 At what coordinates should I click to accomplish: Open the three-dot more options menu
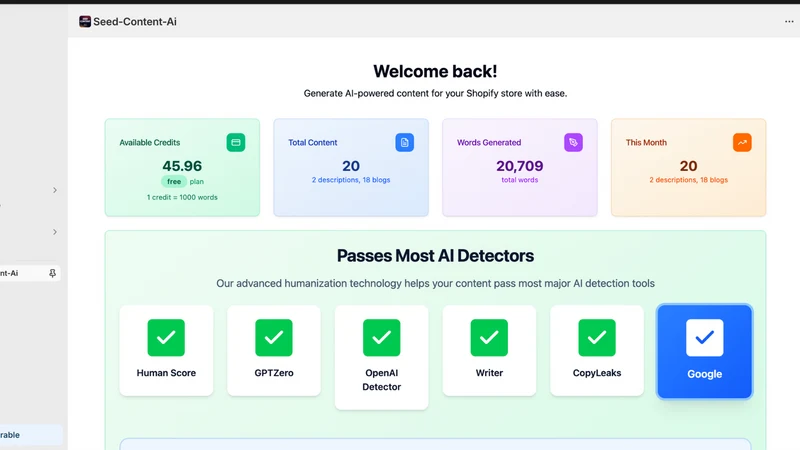point(789,21)
